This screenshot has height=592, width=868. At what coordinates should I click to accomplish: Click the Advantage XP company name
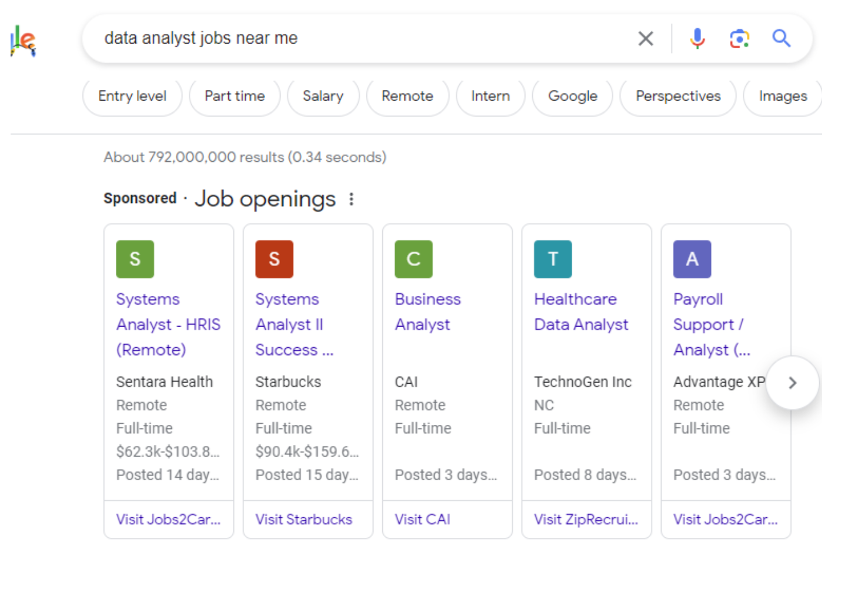click(719, 382)
